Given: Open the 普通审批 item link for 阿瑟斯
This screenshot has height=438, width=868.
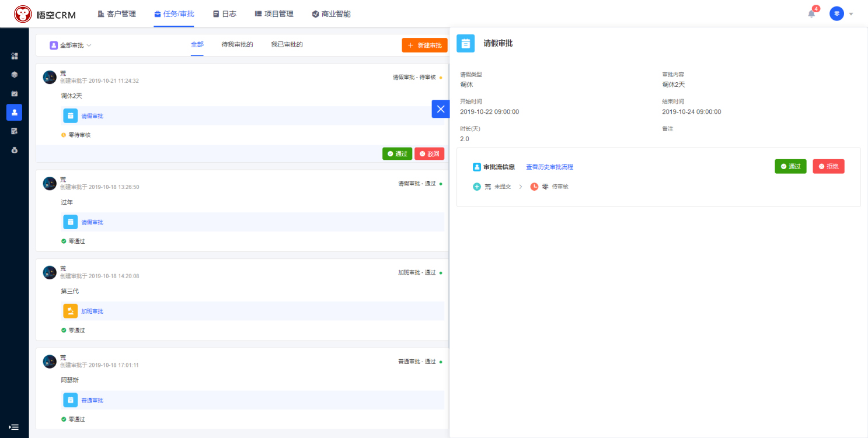Looking at the screenshot, I should click(x=92, y=401).
